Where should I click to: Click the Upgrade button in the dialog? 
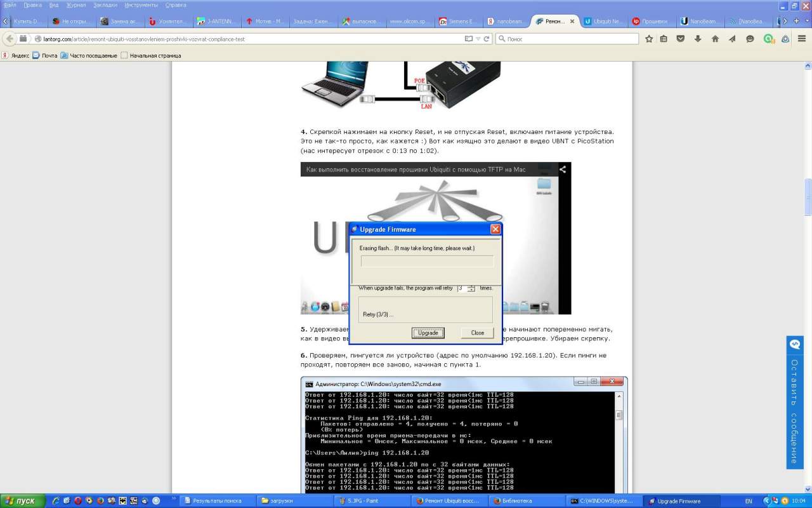[x=428, y=333]
